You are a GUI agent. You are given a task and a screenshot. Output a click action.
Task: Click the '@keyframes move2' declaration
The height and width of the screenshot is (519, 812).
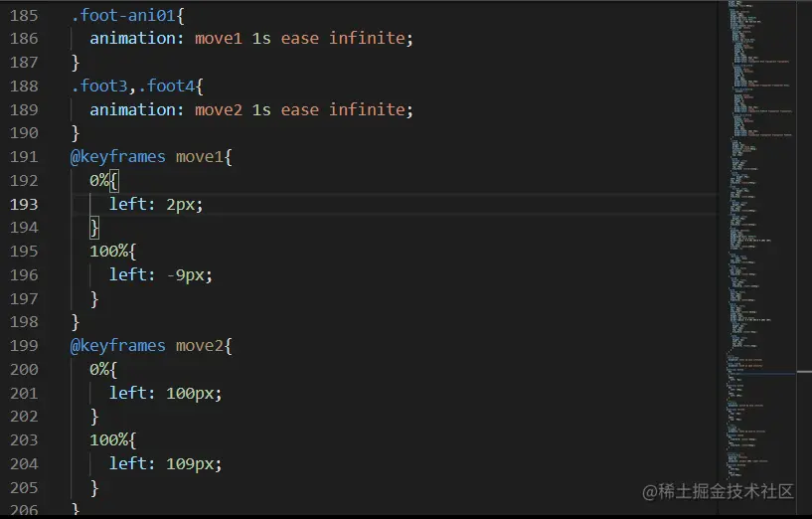[147, 346]
